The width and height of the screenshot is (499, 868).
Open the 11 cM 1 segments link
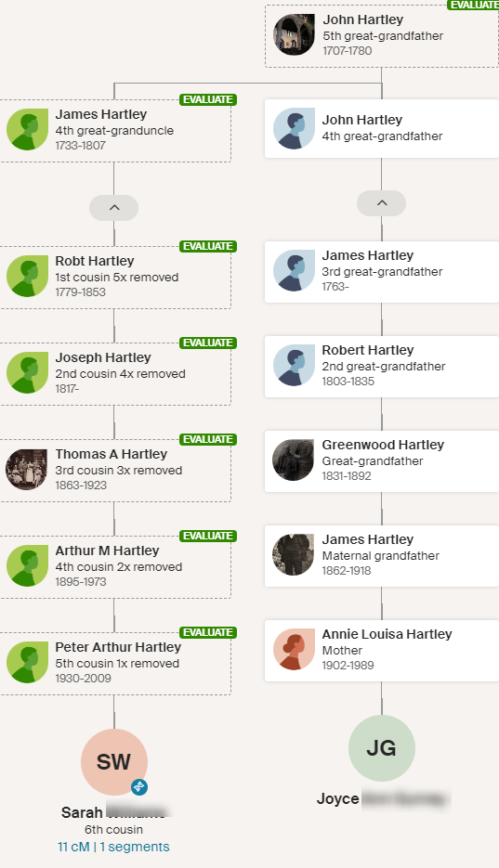click(113, 847)
